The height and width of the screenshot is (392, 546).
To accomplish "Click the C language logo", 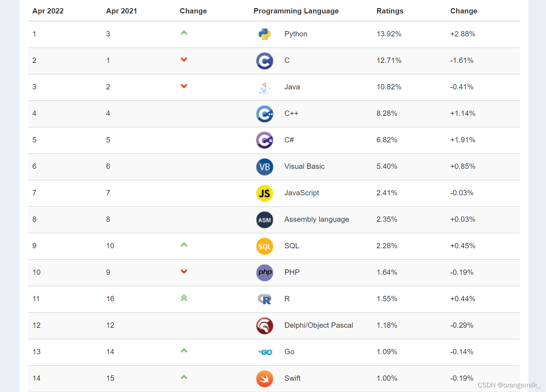I will point(265,61).
